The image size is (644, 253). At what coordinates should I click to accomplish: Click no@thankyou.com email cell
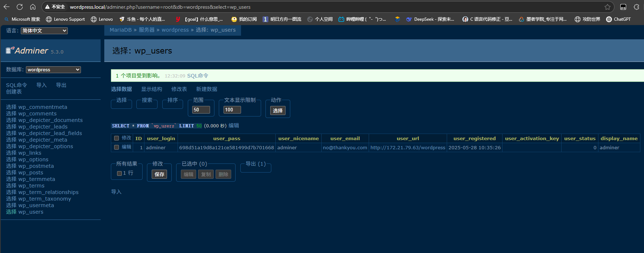click(345, 147)
